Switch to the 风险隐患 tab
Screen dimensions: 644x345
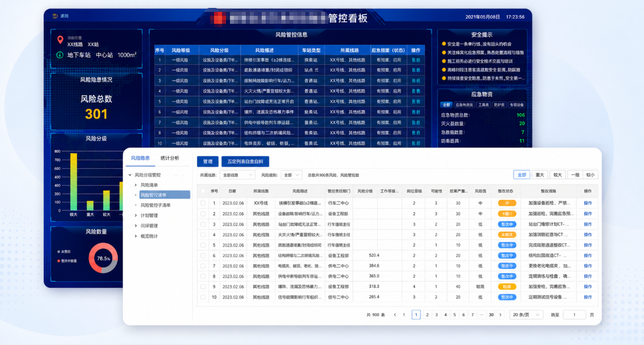point(140,158)
